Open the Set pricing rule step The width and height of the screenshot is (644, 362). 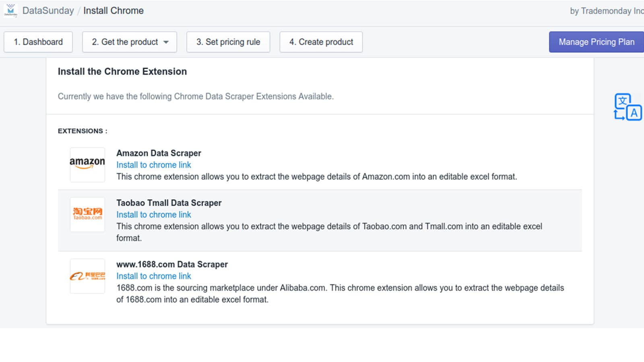[x=228, y=42]
